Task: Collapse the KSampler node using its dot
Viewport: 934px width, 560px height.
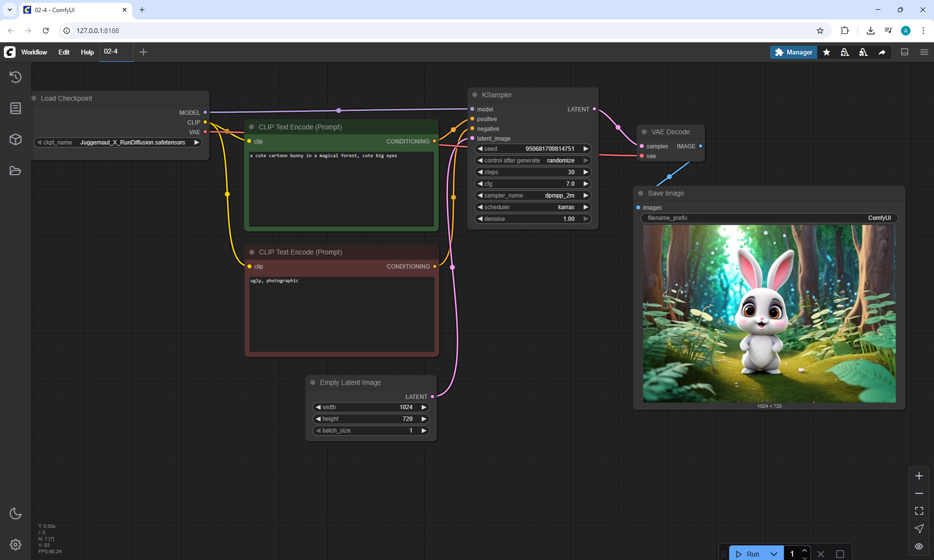Action: pos(475,95)
